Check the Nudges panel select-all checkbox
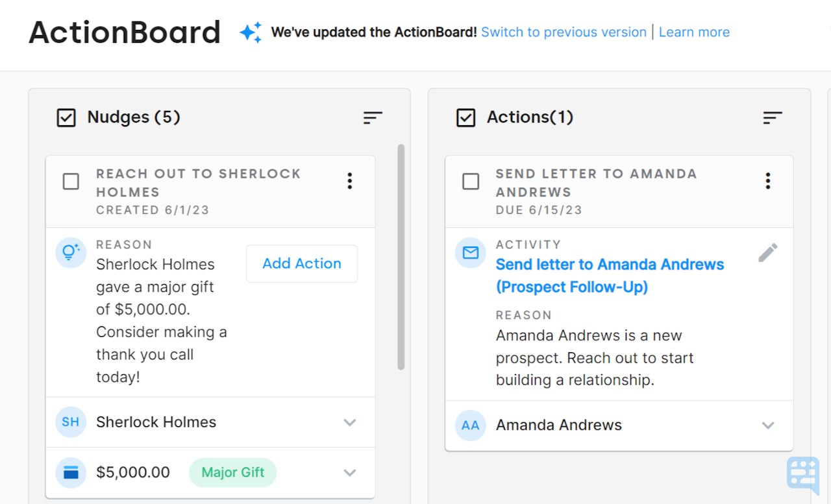 point(64,117)
